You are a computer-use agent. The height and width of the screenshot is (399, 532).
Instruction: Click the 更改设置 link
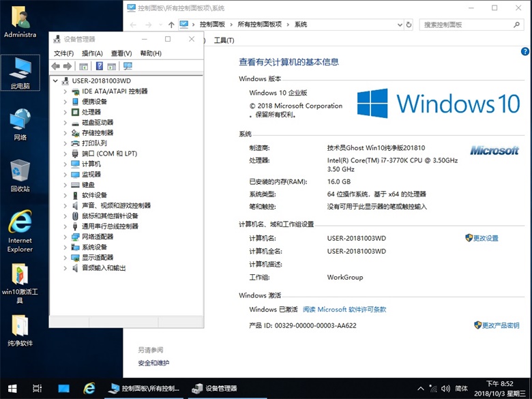486,238
